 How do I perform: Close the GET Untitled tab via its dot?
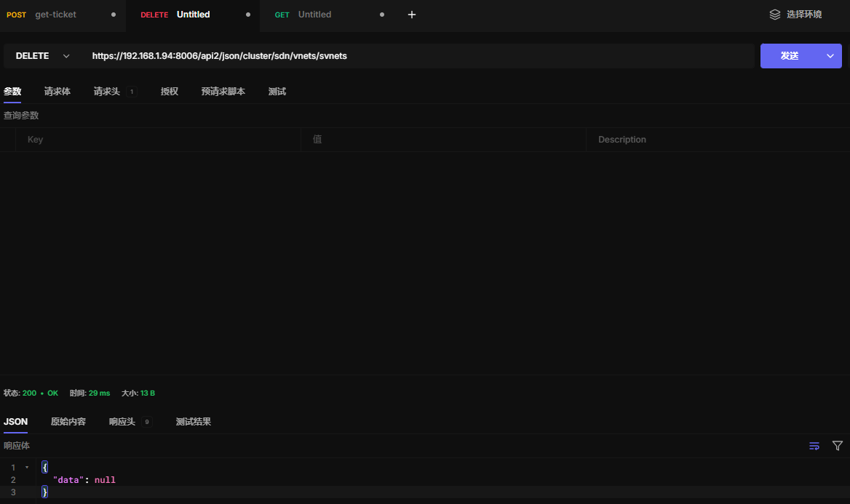coord(382,15)
